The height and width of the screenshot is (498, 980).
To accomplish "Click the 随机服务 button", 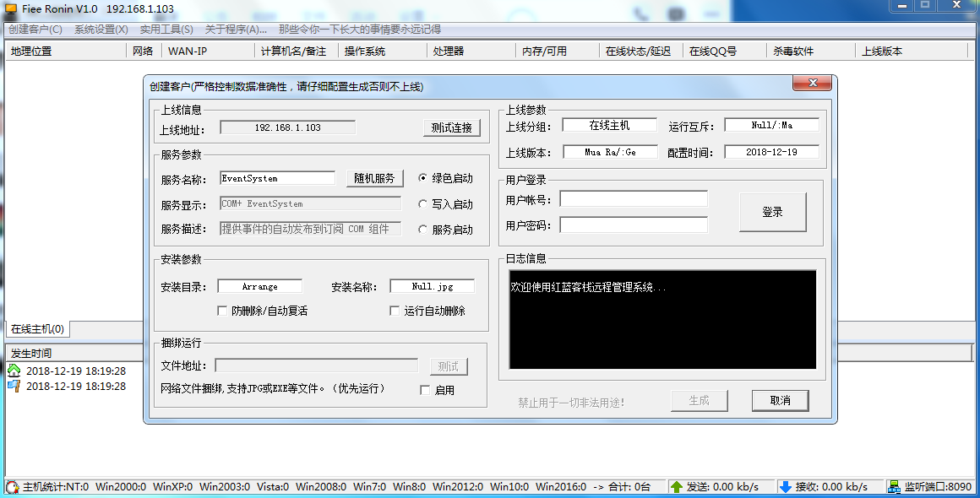I will [x=374, y=178].
